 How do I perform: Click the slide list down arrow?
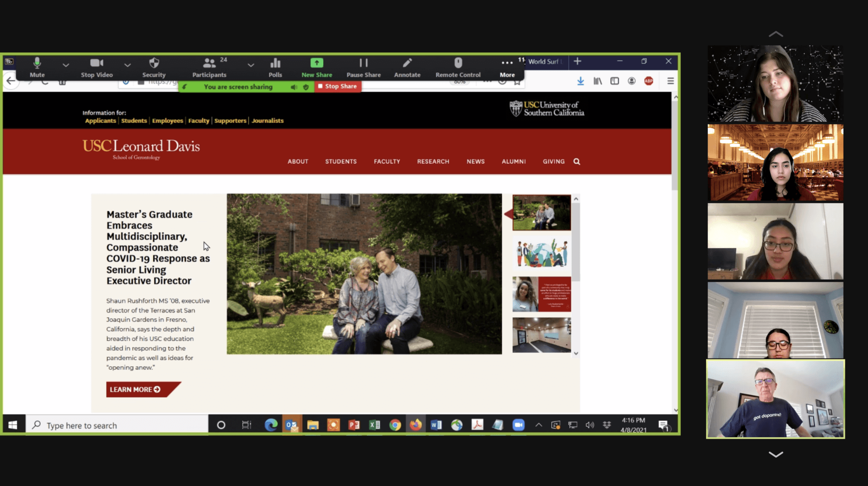[x=576, y=353]
